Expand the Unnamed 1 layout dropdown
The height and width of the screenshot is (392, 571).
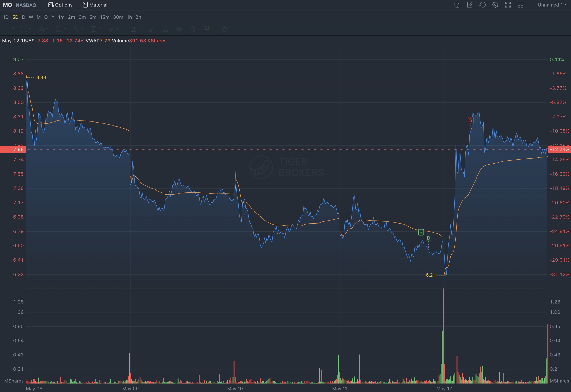point(552,5)
